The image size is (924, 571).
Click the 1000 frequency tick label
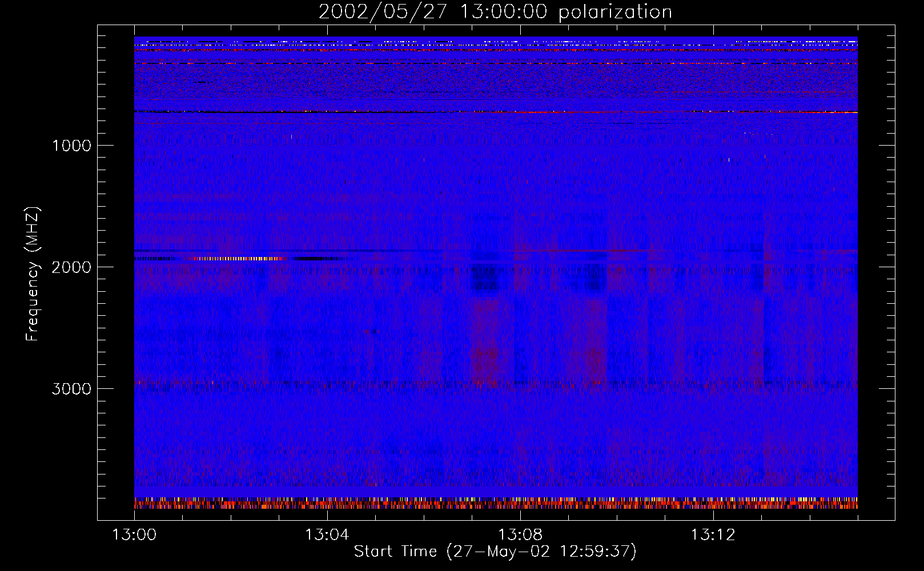point(72,146)
